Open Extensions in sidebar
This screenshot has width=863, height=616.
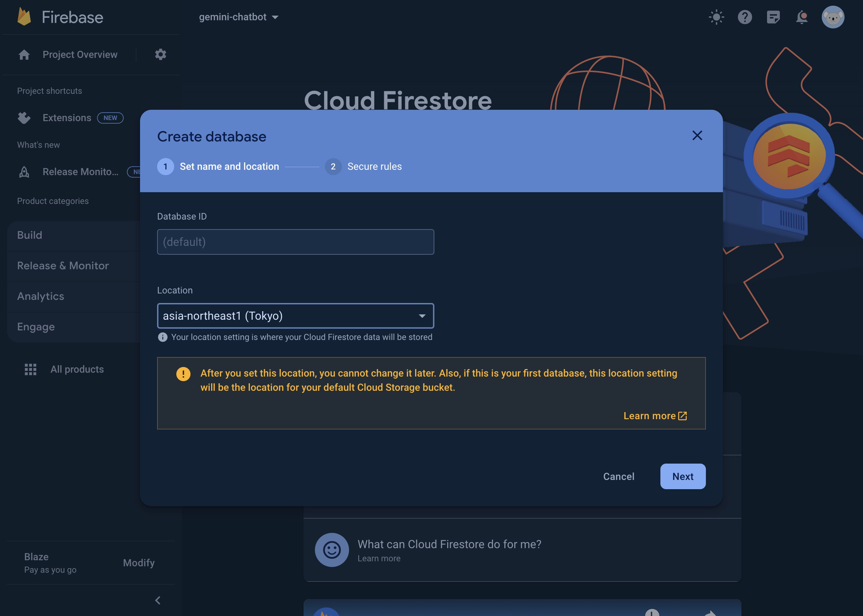click(67, 118)
